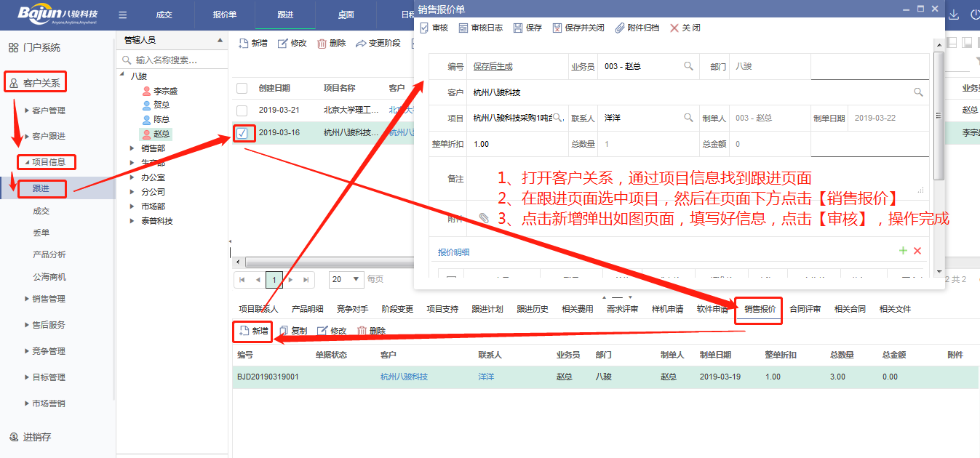
Task: Click the 输入名称搜索 search field
Action: [175, 60]
